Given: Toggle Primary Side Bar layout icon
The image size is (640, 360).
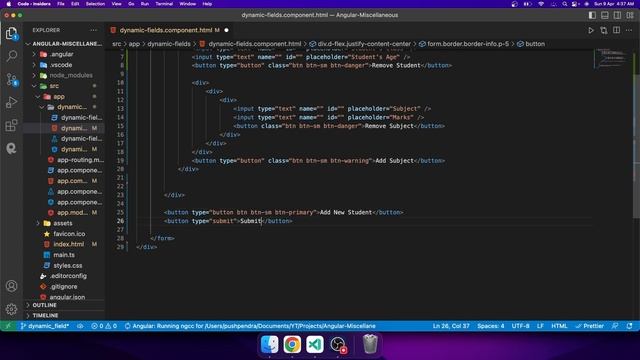Looking at the screenshot, I should click(x=592, y=15).
